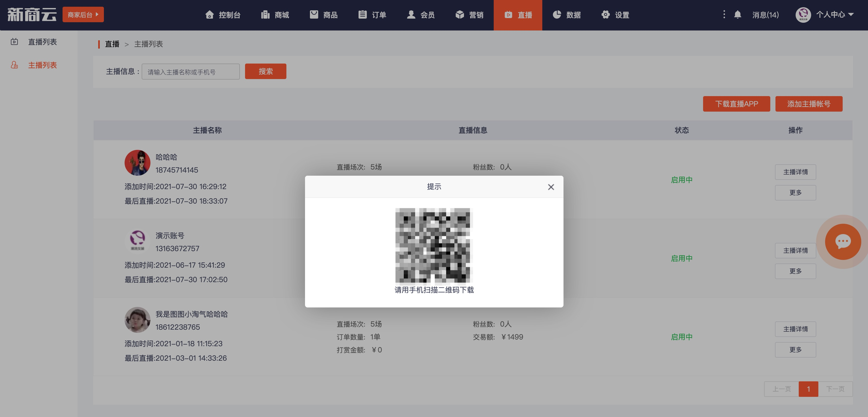The image size is (868, 417).
Task: Click the 直播信息 column header
Action: [x=473, y=130]
